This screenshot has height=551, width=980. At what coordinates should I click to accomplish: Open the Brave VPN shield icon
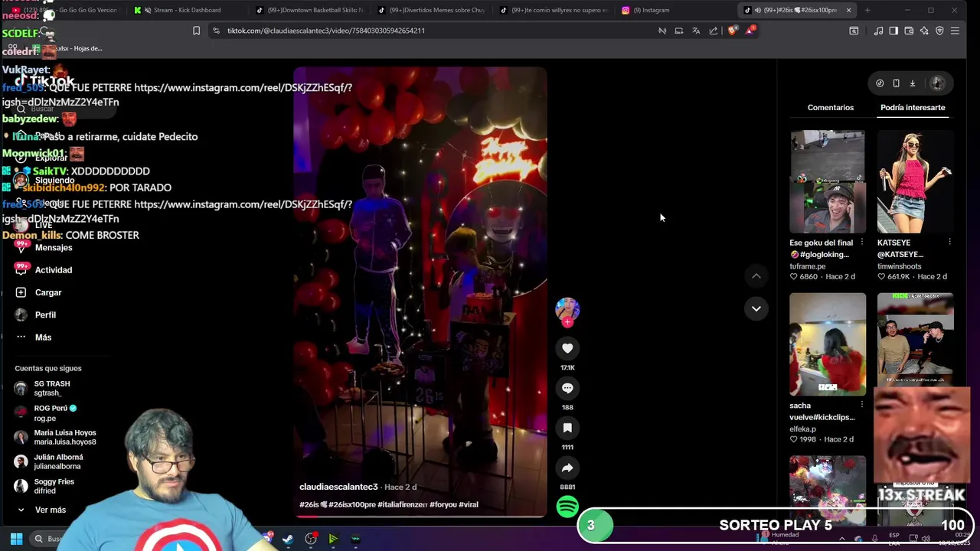(939, 31)
